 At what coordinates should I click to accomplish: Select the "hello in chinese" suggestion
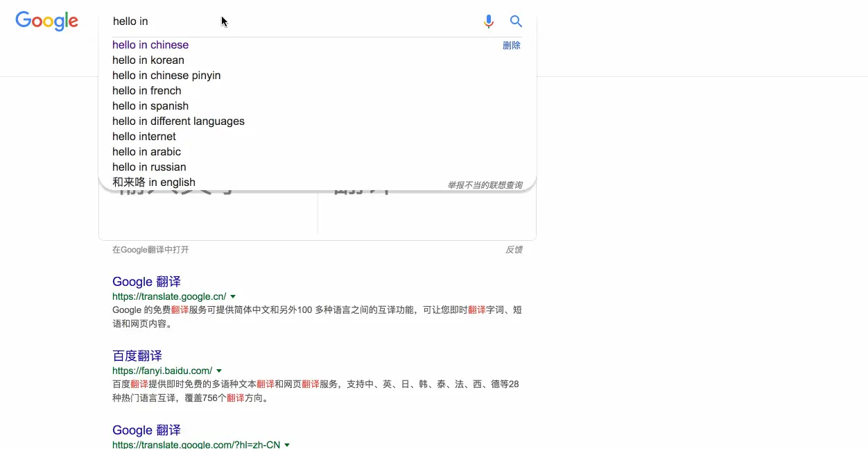coord(150,45)
